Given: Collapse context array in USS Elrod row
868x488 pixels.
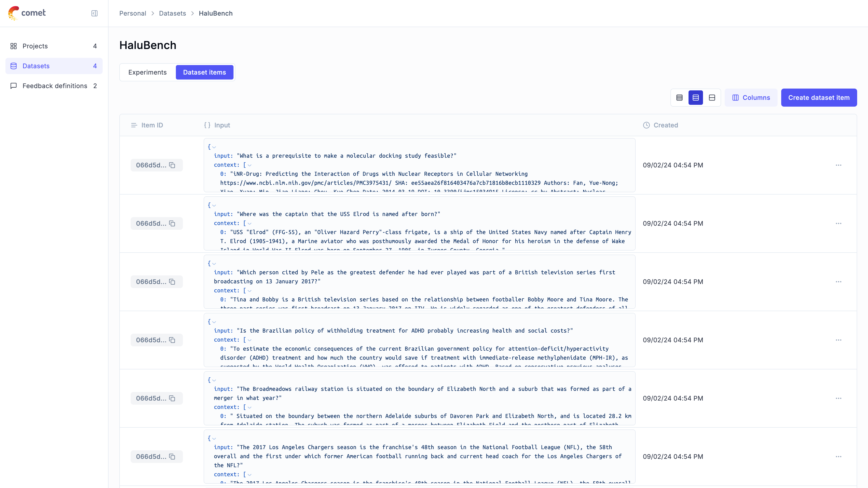Looking at the screenshot, I should (x=249, y=224).
